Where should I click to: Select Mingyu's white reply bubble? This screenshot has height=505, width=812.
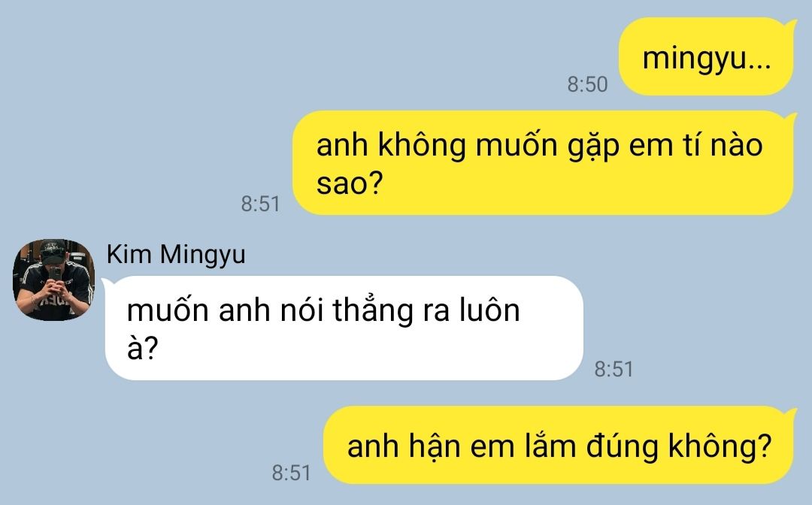pos(344,328)
